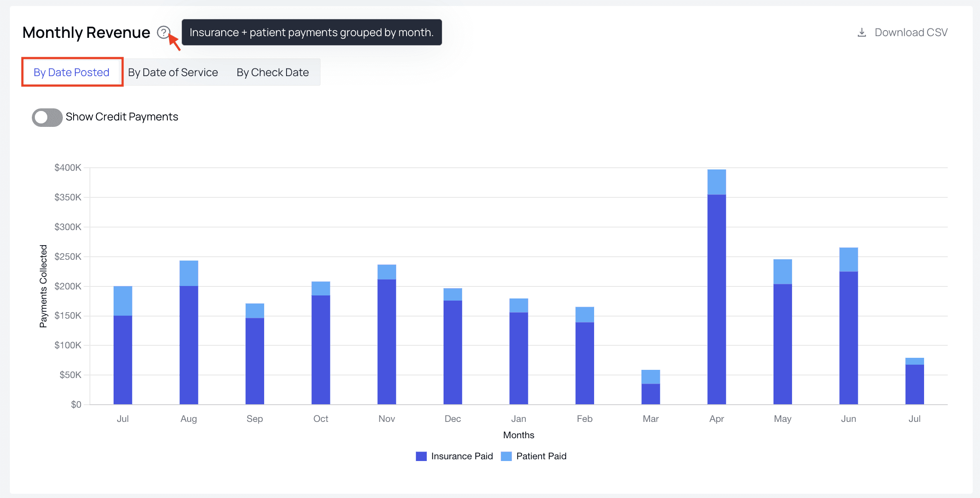Click the May insurance paid bar
The image size is (980, 498).
click(782, 344)
